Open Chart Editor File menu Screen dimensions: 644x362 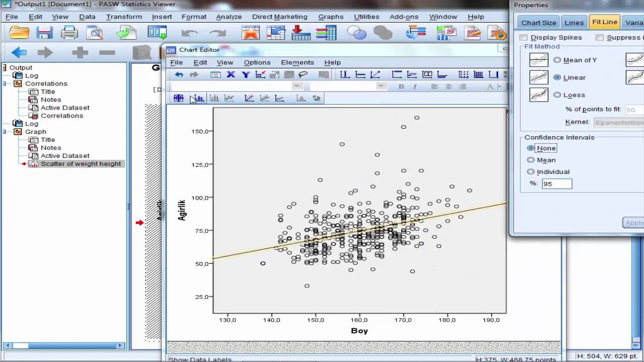point(176,62)
